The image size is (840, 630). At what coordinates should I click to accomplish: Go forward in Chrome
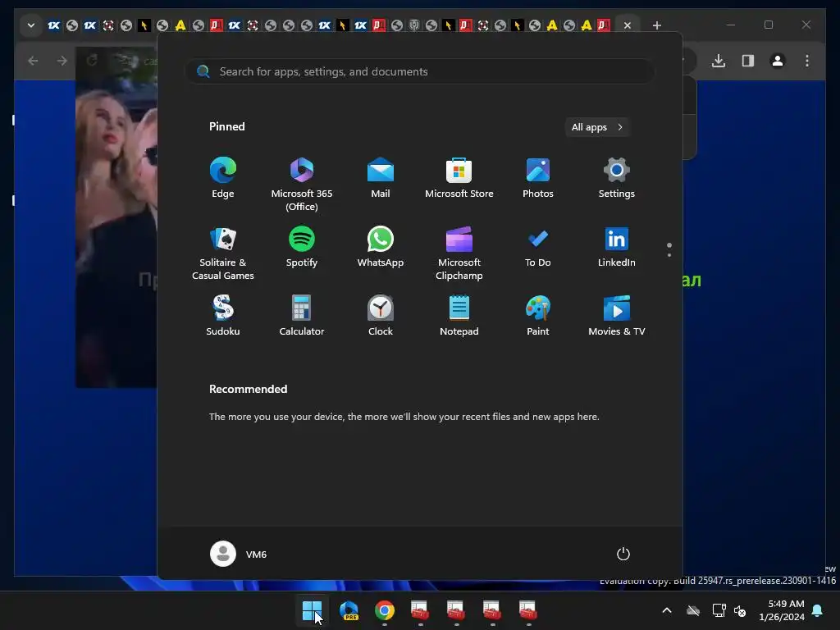tap(62, 61)
